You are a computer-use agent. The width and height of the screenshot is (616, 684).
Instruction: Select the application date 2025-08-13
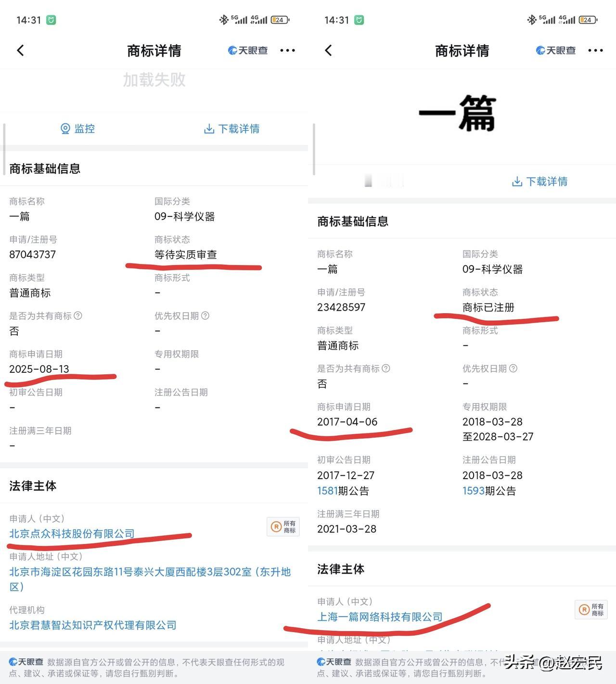tap(39, 369)
